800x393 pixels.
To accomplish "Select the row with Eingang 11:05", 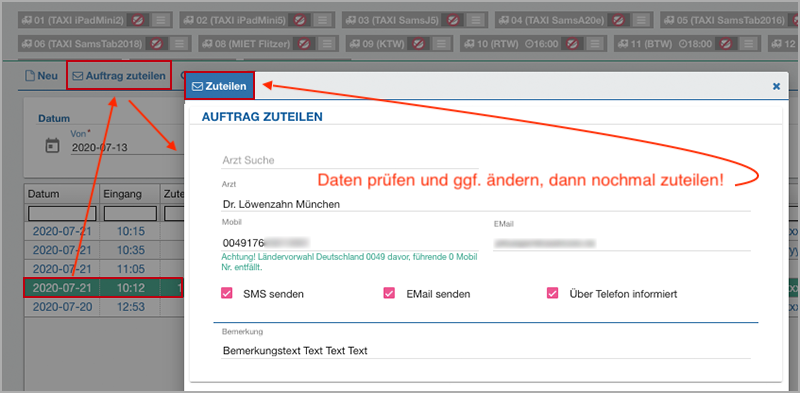I will 104,269.
